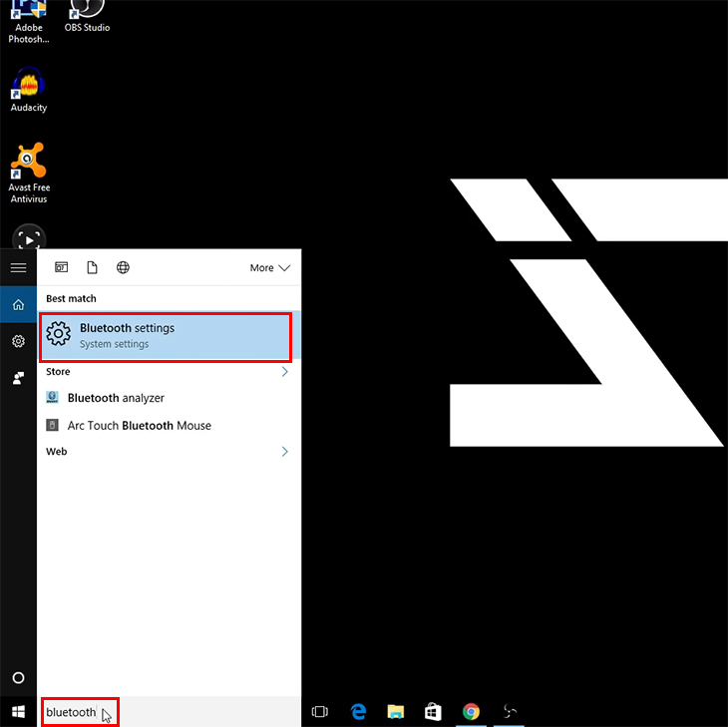The height and width of the screenshot is (727, 728).
Task: Open the hamburger menu in search panel
Action: tap(19, 267)
